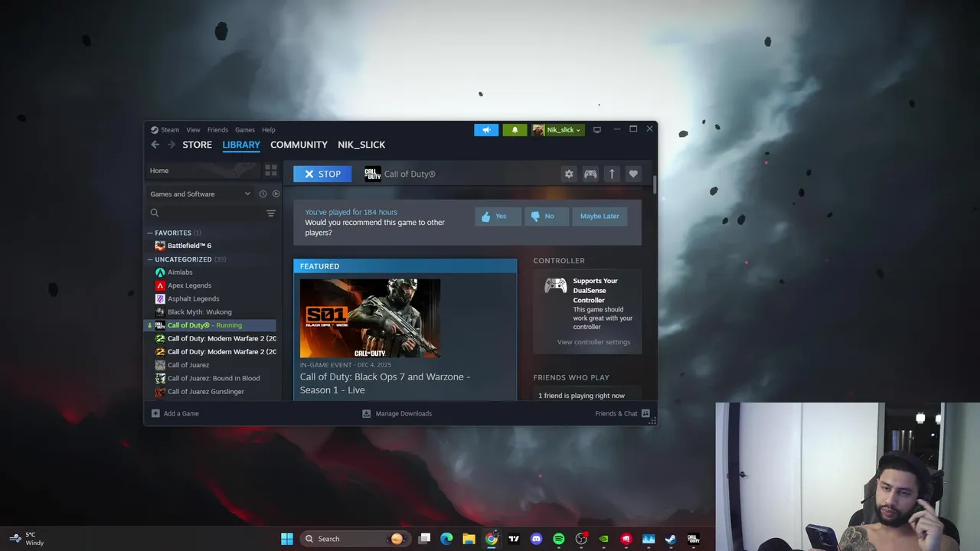Screen dimensions: 980x551
Task: Select Asphalt Legends in library list
Action: (193, 298)
